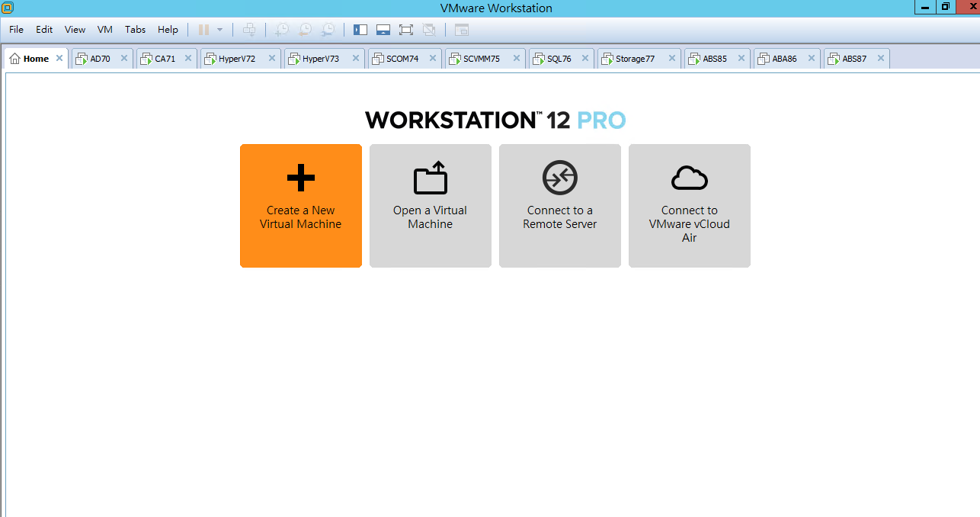Open the File menu
Viewport: 980px width, 517px height.
[16, 30]
